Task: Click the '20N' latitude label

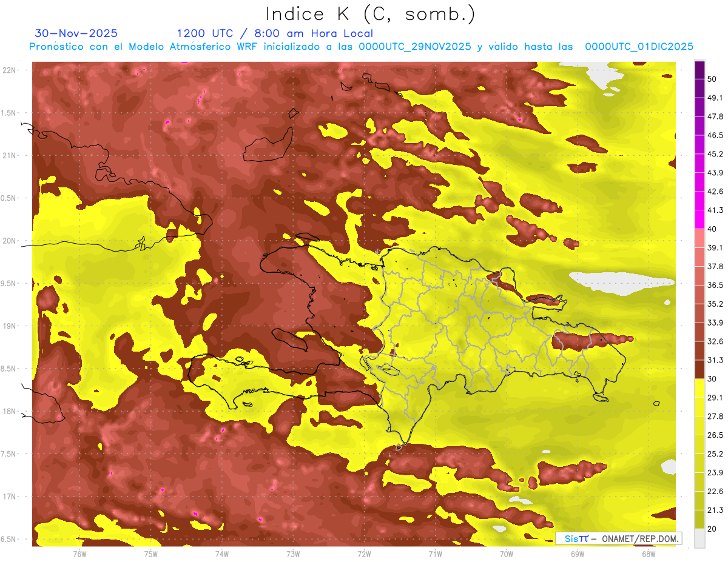Action: (x=9, y=241)
